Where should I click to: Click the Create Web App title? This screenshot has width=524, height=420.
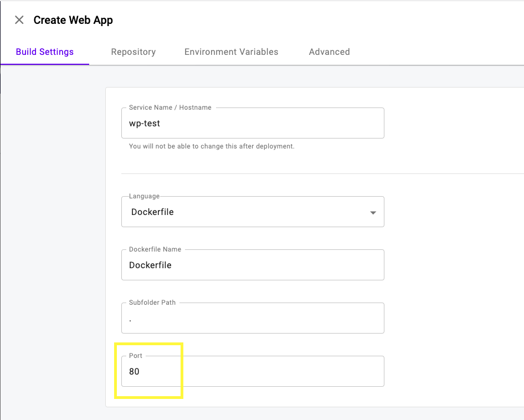[x=73, y=21]
